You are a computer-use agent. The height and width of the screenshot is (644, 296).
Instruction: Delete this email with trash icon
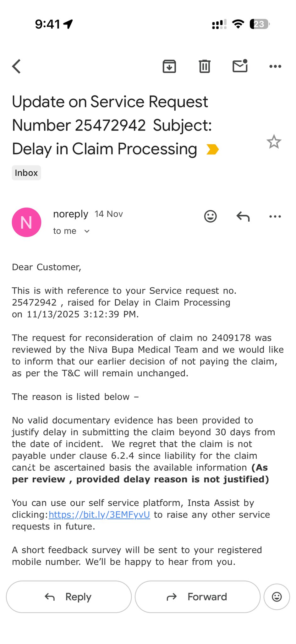[205, 66]
